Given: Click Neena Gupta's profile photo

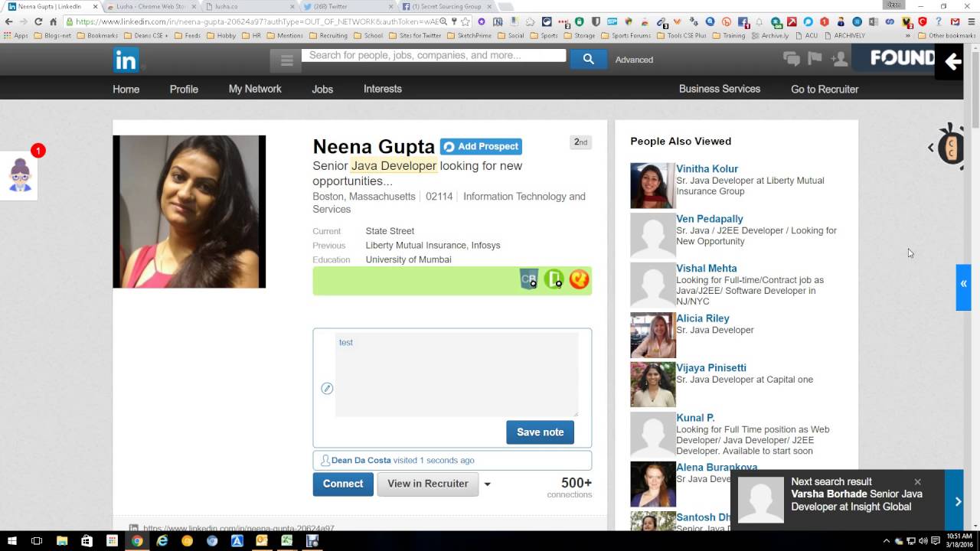Looking at the screenshot, I should point(189,212).
